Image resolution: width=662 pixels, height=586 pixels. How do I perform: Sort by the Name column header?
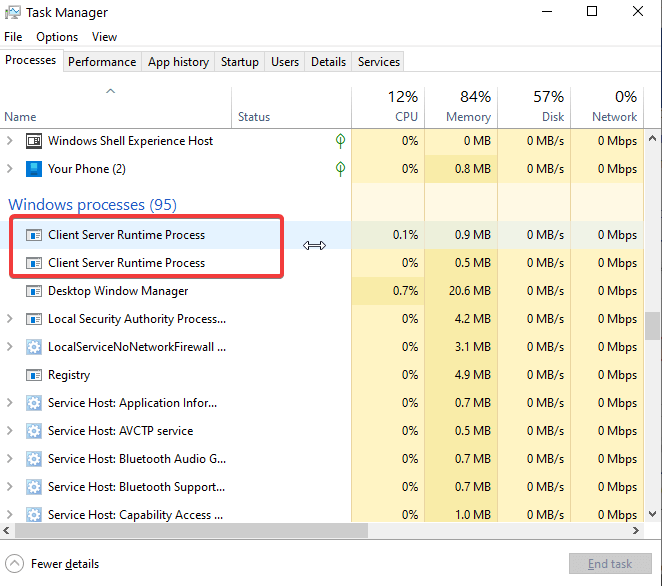coord(115,108)
